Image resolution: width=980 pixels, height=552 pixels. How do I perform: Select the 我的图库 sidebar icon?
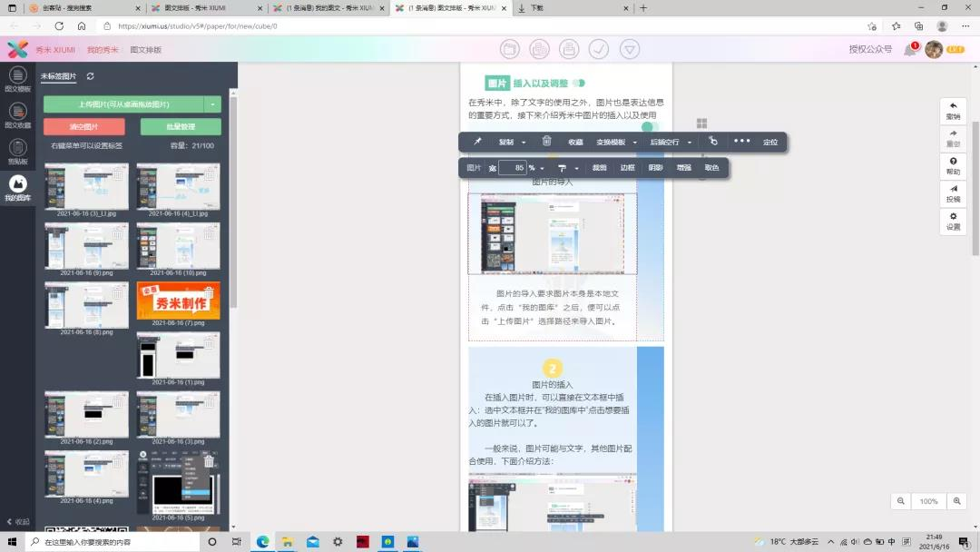click(17, 188)
